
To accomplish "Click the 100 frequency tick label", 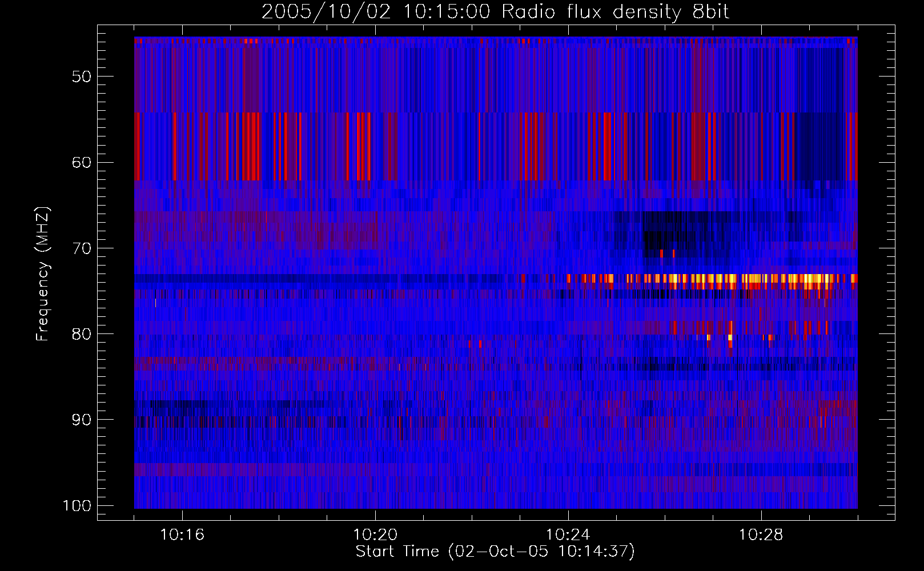I will point(77,506).
